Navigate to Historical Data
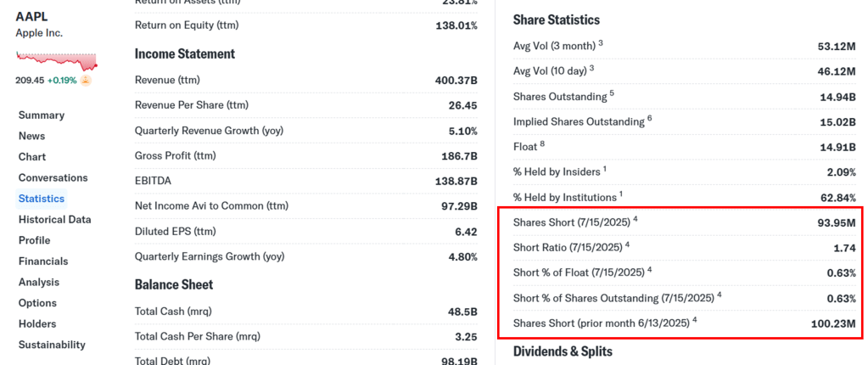This screenshot has width=868, height=365. tap(54, 220)
